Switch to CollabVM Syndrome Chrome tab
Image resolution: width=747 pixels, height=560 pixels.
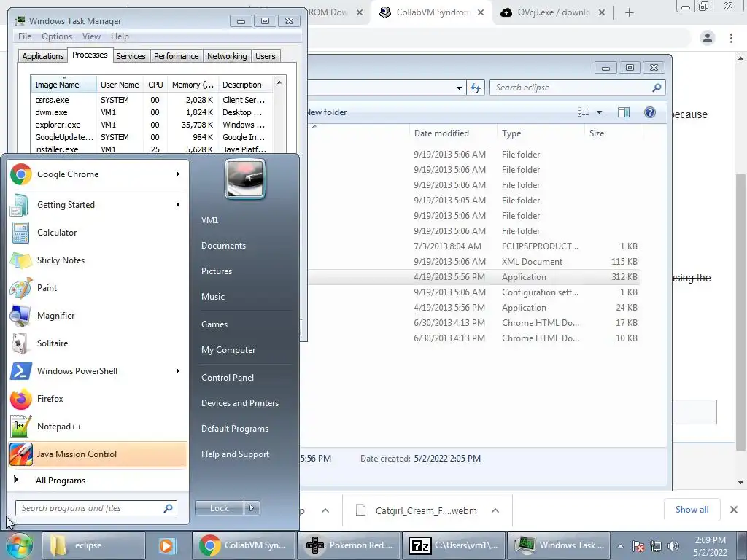430,12
